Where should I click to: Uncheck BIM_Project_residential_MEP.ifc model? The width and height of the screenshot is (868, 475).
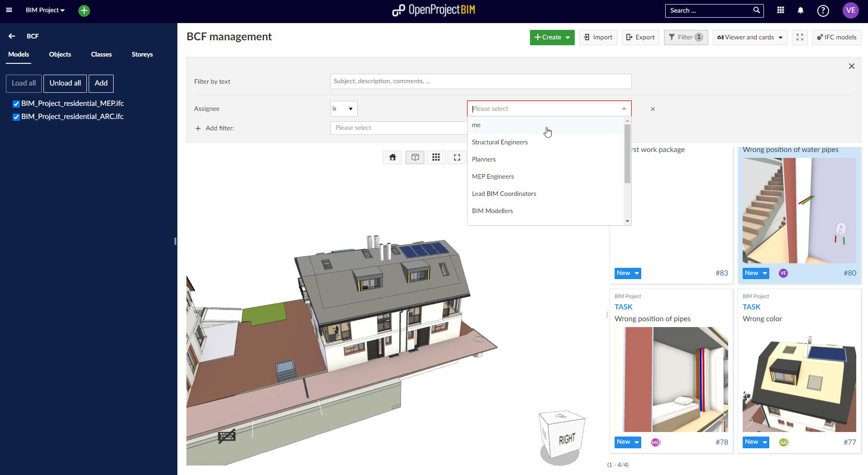(16, 104)
